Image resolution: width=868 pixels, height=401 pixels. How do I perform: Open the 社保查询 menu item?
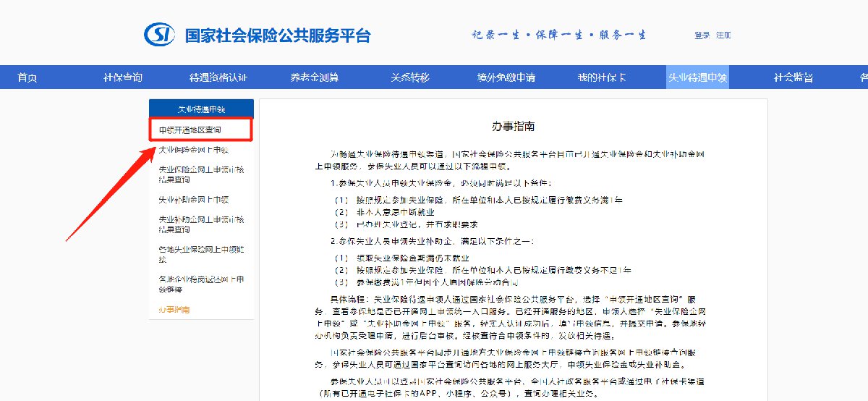[123, 77]
